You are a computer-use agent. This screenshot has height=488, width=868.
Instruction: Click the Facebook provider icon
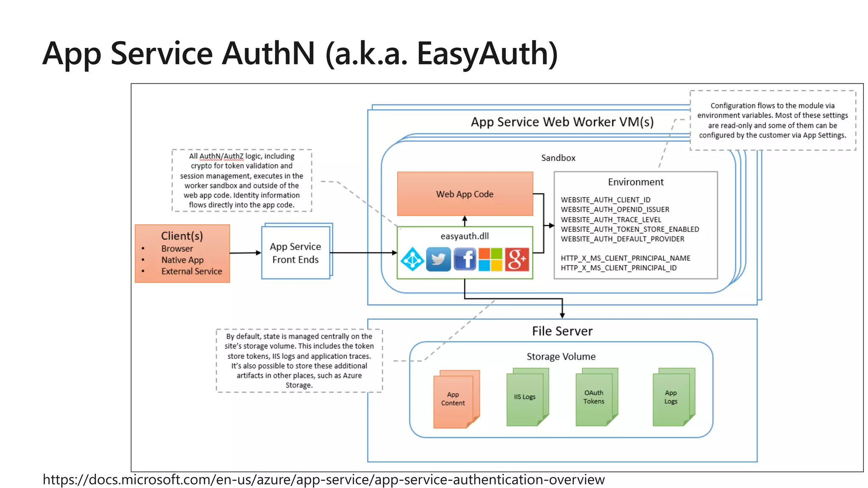pos(465,259)
